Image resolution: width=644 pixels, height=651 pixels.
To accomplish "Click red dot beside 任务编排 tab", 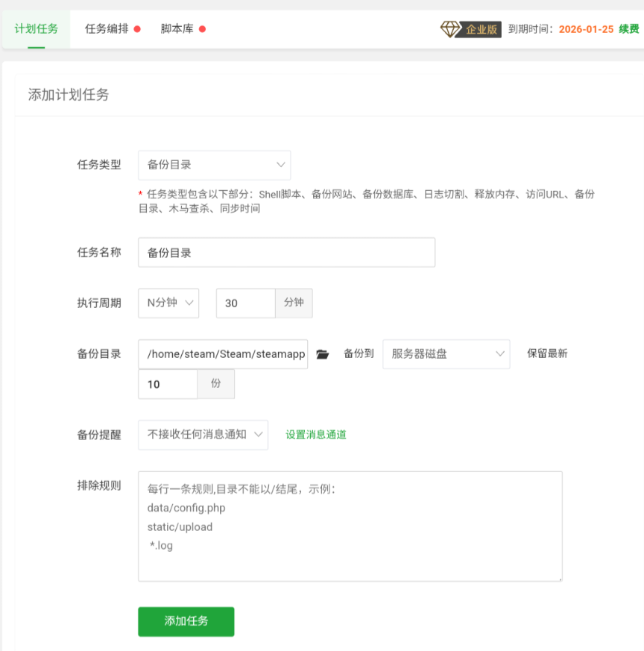I will [x=137, y=29].
